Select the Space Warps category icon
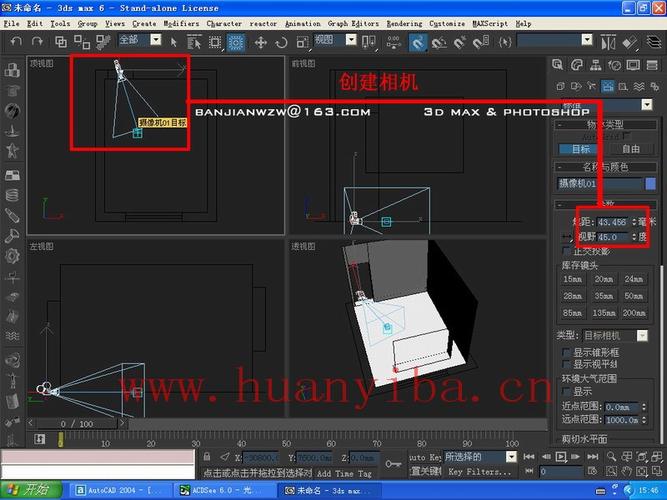The width and height of the screenshot is (667, 500). pos(639,86)
